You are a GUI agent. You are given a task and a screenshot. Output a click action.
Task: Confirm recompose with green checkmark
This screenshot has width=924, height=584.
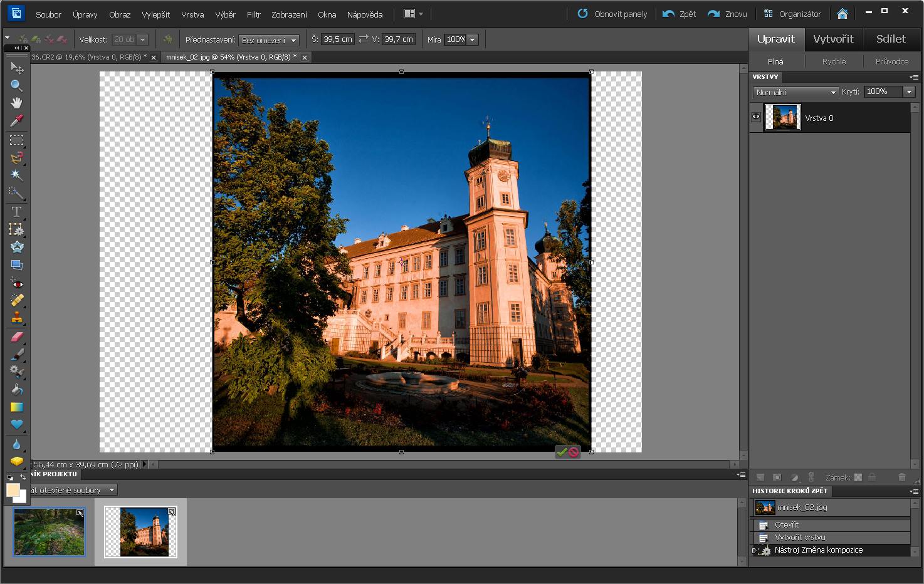[562, 452]
